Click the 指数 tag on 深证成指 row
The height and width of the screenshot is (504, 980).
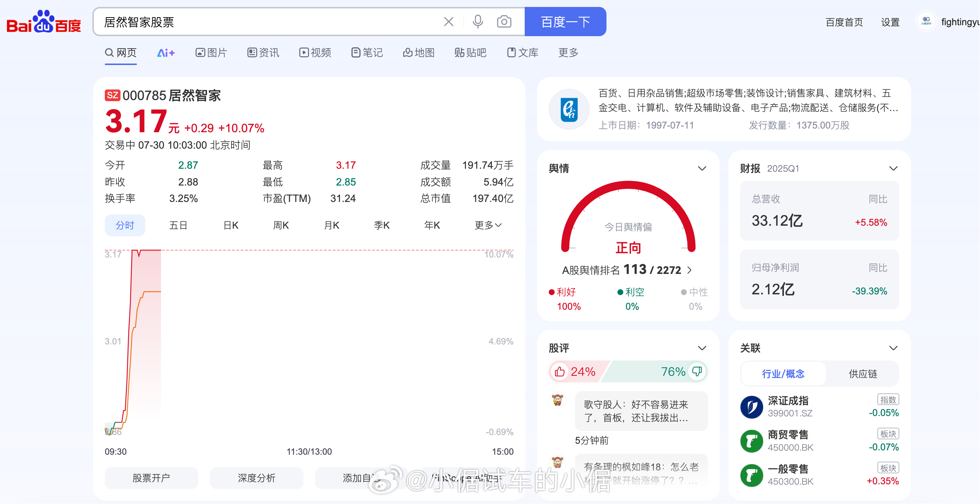point(888,400)
